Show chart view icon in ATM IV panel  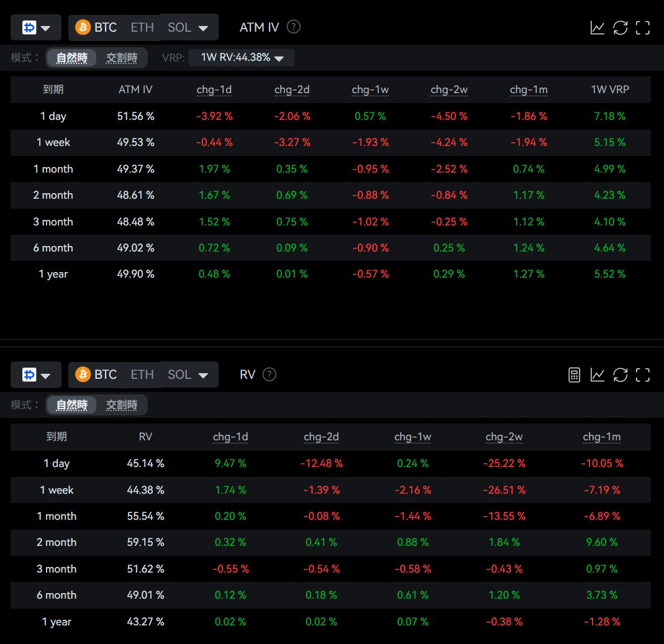coord(598,28)
